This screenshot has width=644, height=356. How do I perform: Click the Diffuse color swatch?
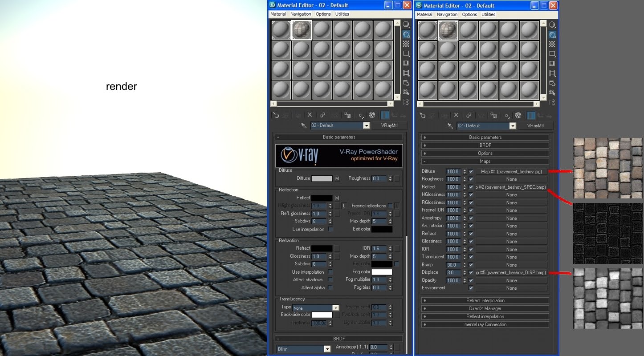point(322,178)
